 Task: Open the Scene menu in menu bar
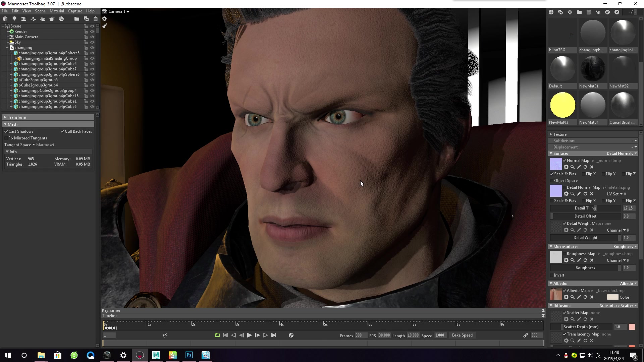coord(40,11)
